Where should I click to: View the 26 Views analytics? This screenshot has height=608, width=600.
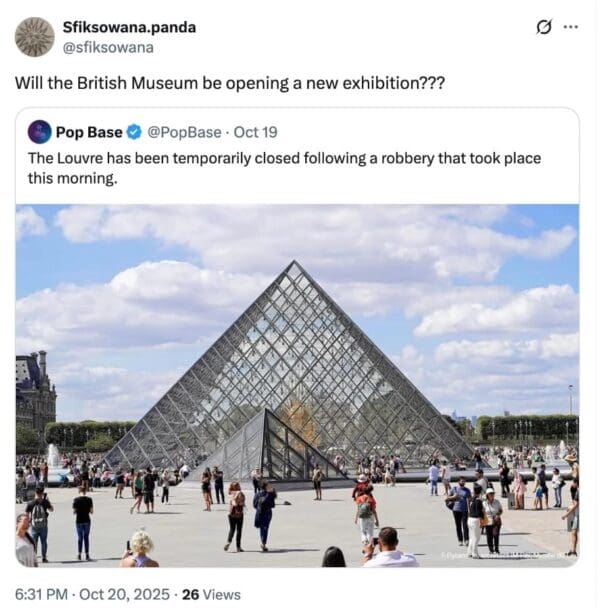(x=211, y=594)
